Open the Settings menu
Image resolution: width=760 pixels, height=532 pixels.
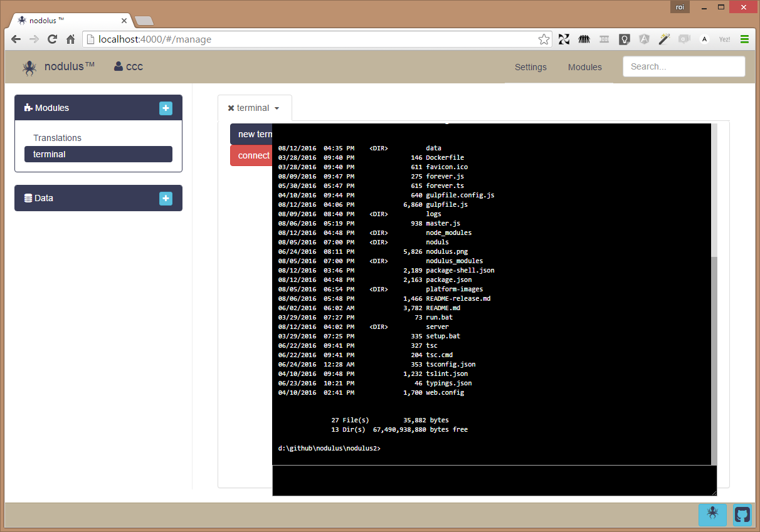point(530,67)
